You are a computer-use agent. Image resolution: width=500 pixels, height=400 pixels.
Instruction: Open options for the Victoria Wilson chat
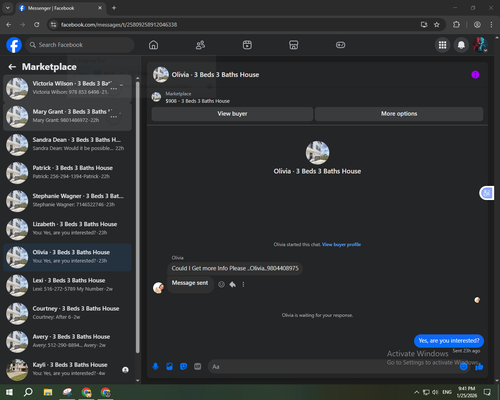pyautogui.click(x=114, y=89)
